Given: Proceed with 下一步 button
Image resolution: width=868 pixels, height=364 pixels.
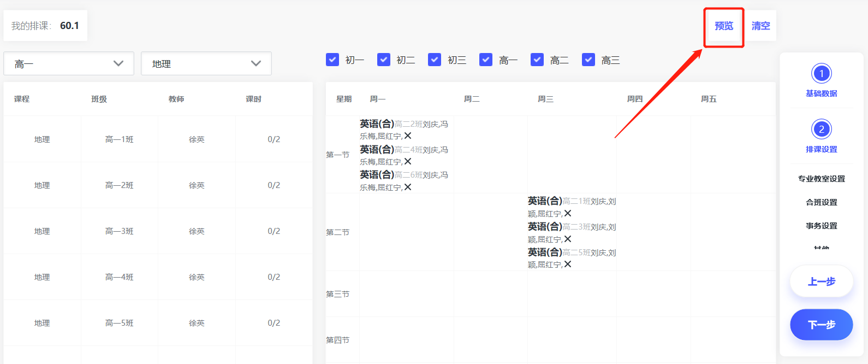Looking at the screenshot, I should 822,325.
